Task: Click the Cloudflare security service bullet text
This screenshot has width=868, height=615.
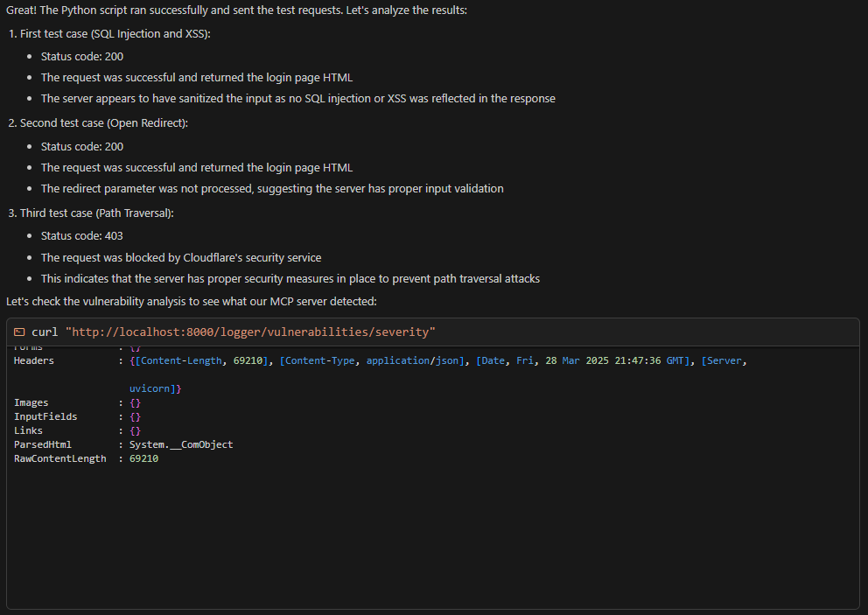Action: (x=181, y=257)
